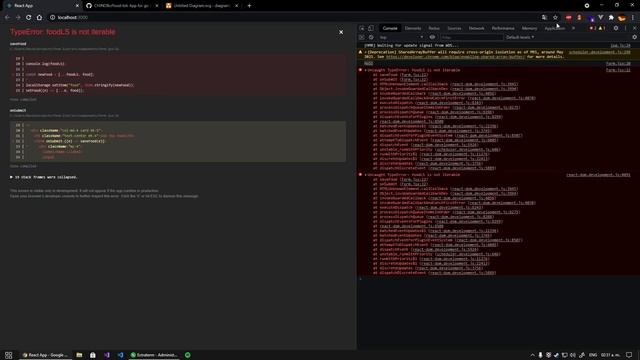Image resolution: width=640 pixels, height=360 pixels.
Task: Open the developer.chrome.com deprecation link
Action: pyautogui.click(x=456, y=57)
